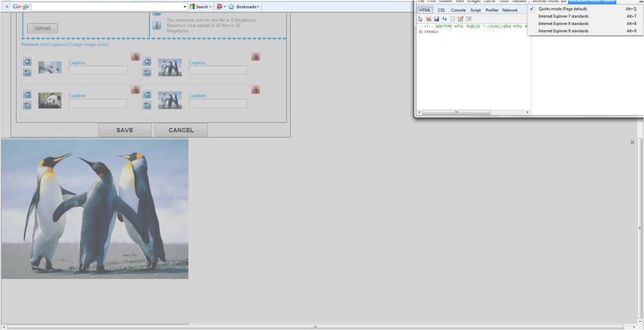Click the panda thumbnail
This screenshot has width=644, height=330.
pos(50,100)
